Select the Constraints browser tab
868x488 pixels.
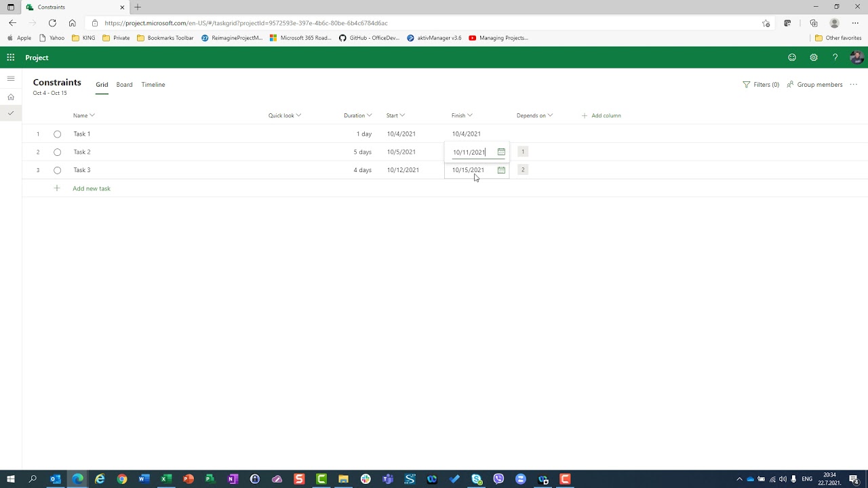click(76, 7)
